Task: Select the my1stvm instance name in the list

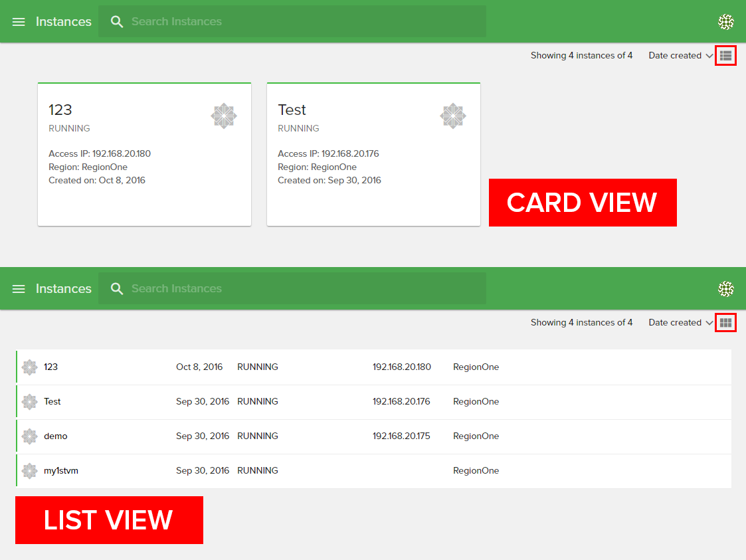Action: click(x=61, y=471)
